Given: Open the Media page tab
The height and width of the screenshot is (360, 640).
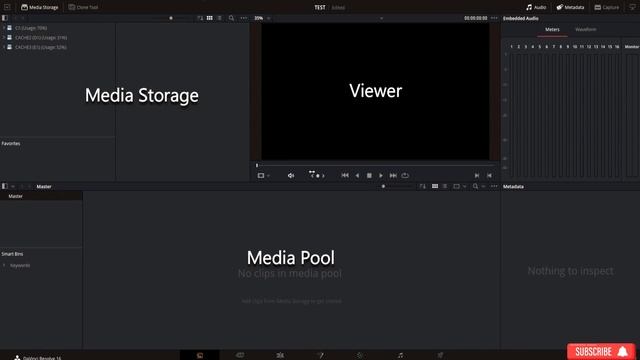Looking at the screenshot, I should pos(200,355).
